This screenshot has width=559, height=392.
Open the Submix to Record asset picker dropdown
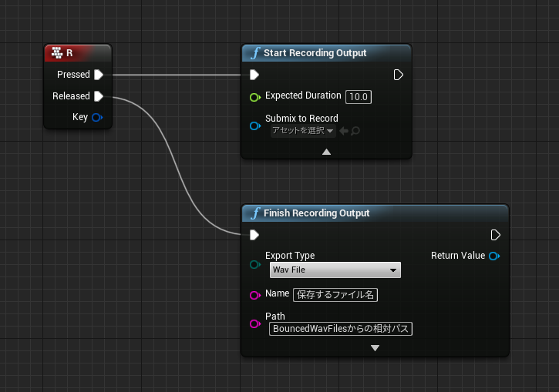(x=303, y=131)
